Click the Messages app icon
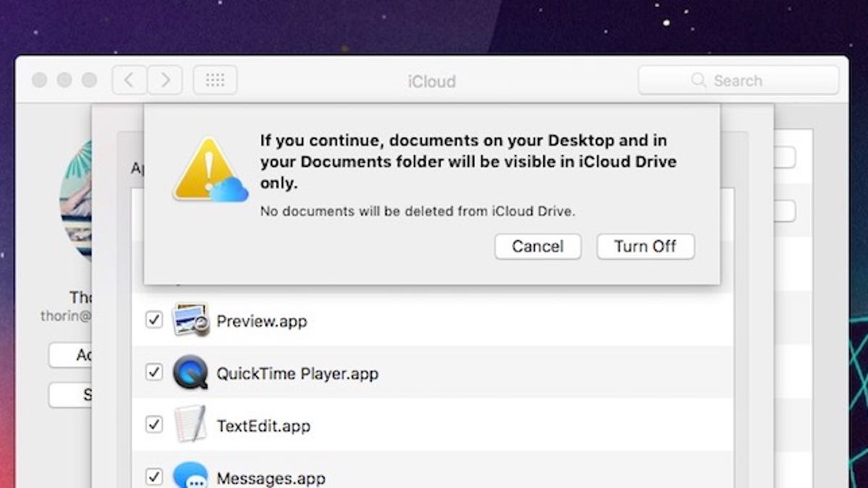The height and width of the screenshot is (488, 868). (x=190, y=476)
